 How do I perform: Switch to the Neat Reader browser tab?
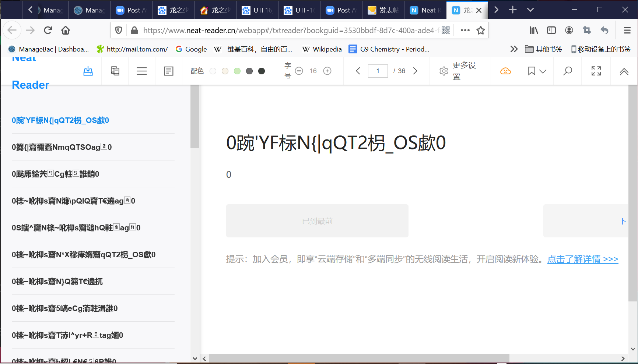(425, 10)
